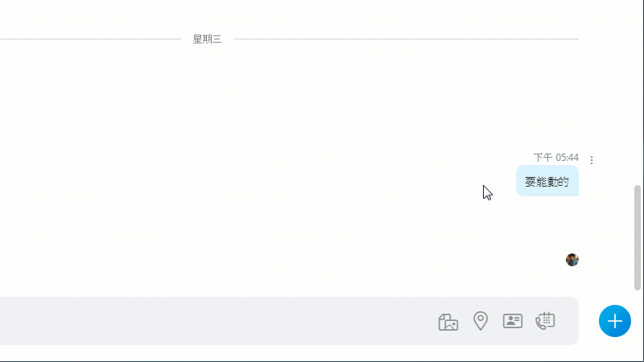The image size is (644, 362).
Task: Click the schedule call icon in the compose bar
Action: [545, 321]
